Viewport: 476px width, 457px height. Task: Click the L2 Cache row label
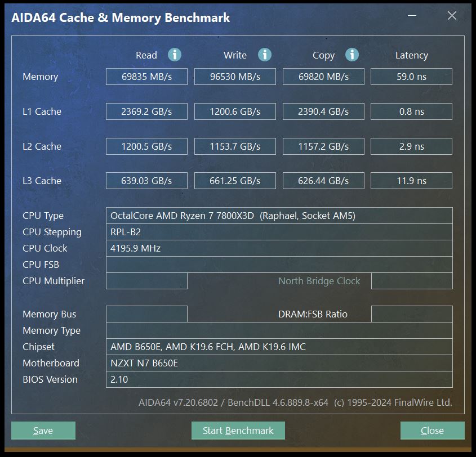pos(42,146)
